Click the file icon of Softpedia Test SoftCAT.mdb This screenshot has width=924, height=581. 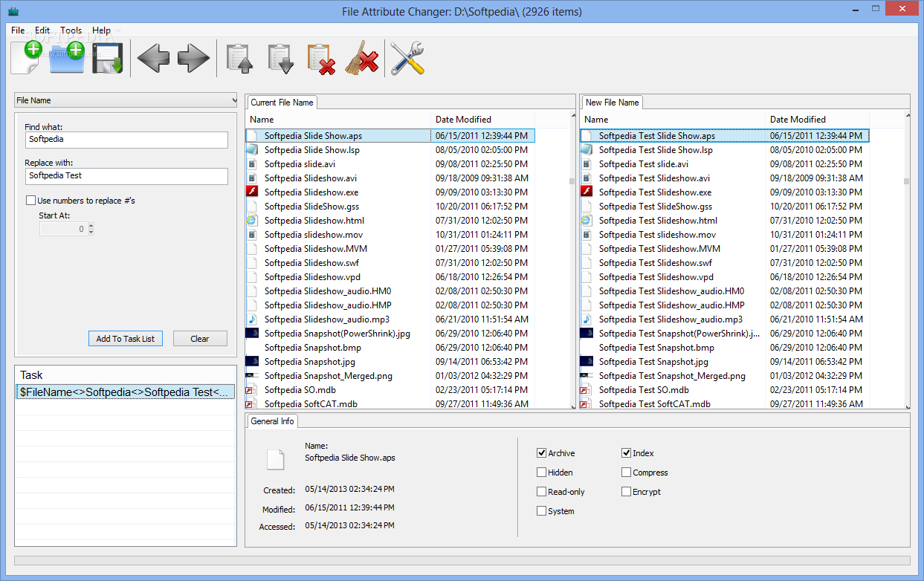(587, 403)
